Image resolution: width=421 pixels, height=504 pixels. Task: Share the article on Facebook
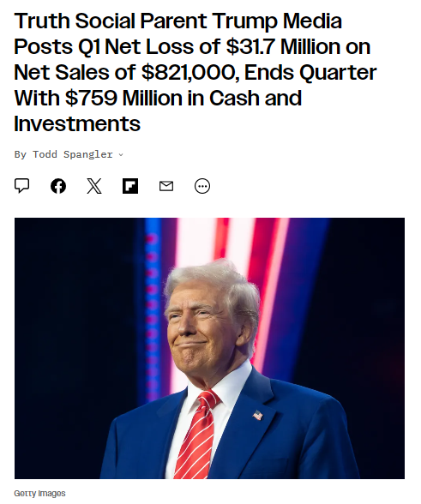(x=58, y=186)
